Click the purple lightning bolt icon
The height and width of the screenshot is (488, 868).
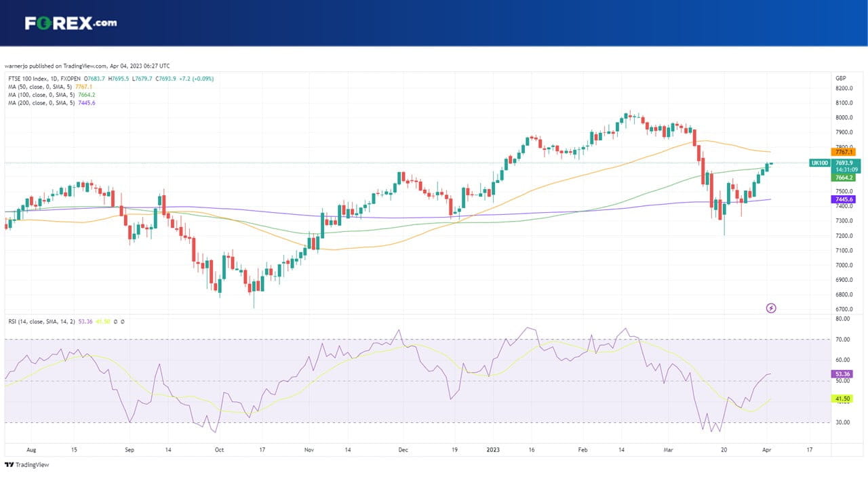click(x=771, y=308)
